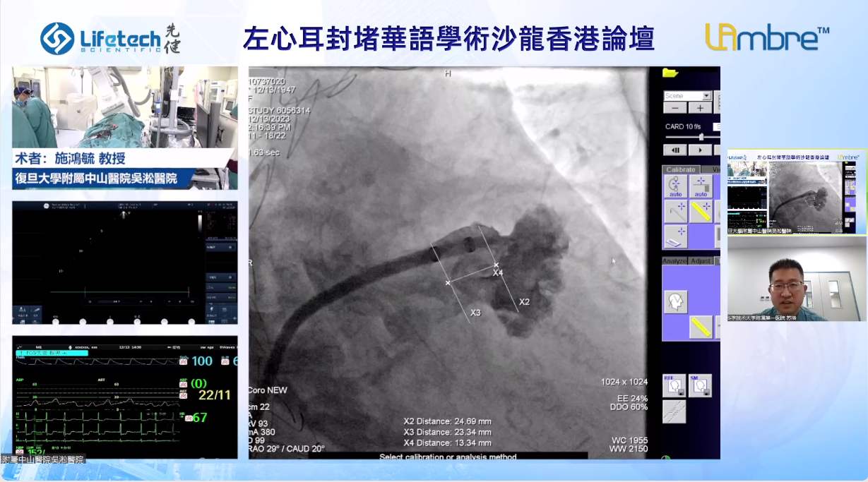The height and width of the screenshot is (482, 868).
Task: Open the Adjust tab
Action: [x=700, y=261]
